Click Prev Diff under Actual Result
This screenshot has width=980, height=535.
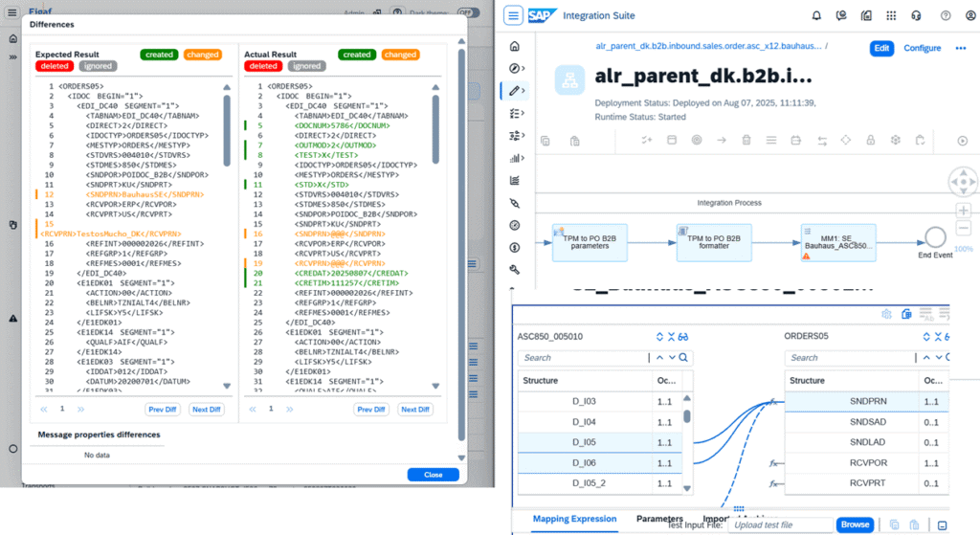pyautogui.click(x=370, y=410)
